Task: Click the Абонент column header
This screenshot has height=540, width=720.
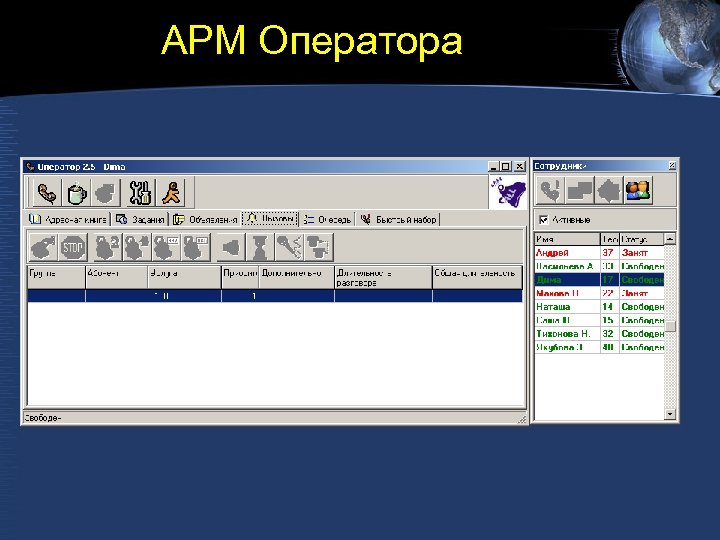Action: coord(117,277)
